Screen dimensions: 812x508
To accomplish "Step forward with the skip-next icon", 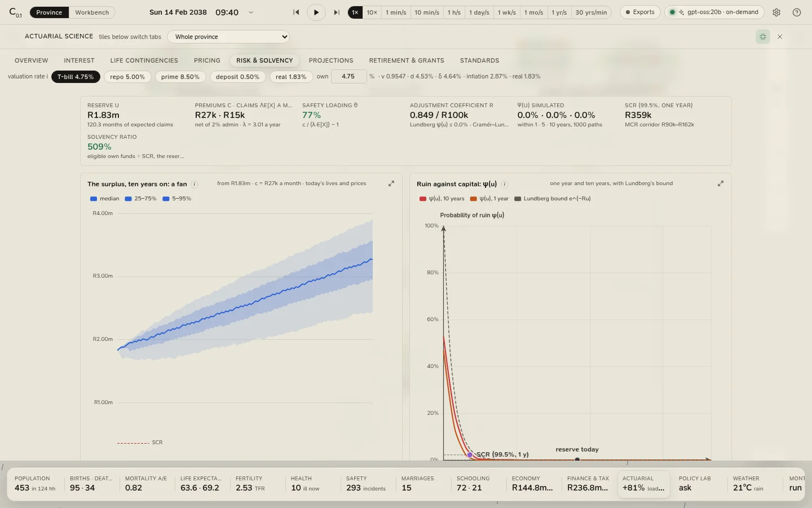I will tap(337, 12).
